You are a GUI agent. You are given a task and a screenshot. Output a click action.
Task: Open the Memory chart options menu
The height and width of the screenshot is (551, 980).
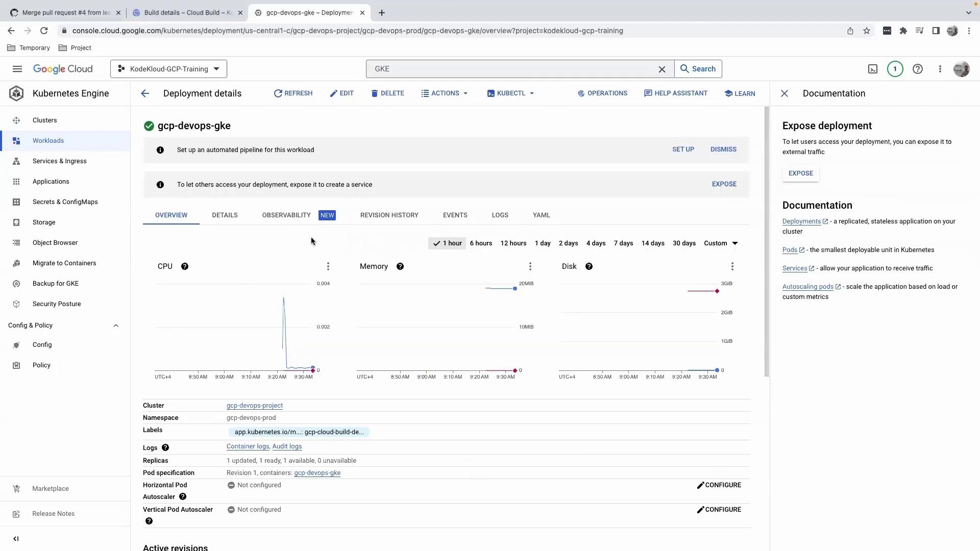click(530, 266)
